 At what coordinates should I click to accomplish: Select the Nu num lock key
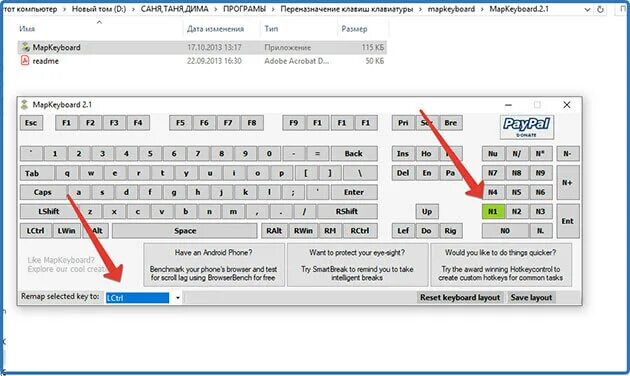[493, 154]
